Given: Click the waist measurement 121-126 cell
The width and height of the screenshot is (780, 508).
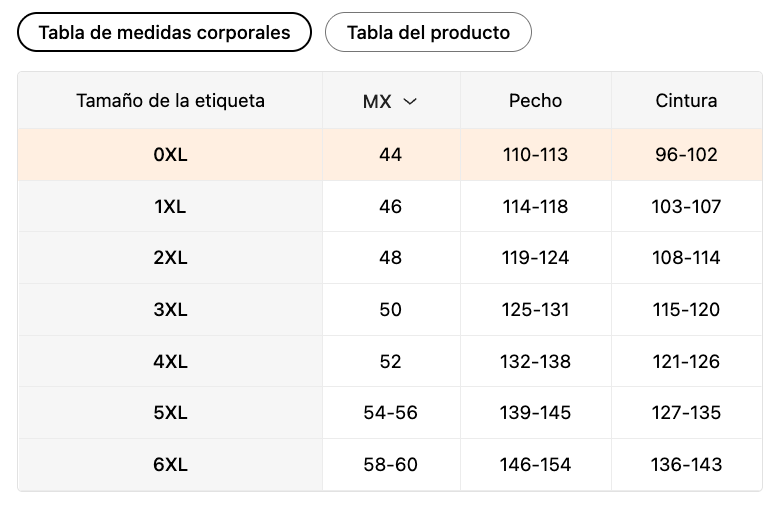Looking at the screenshot, I should pyautogui.click(x=686, y=361).
